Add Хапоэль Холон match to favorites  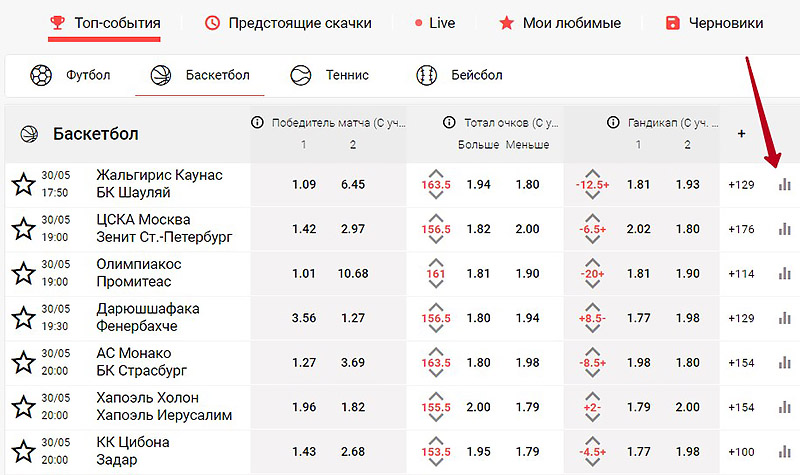click(23, 407)
